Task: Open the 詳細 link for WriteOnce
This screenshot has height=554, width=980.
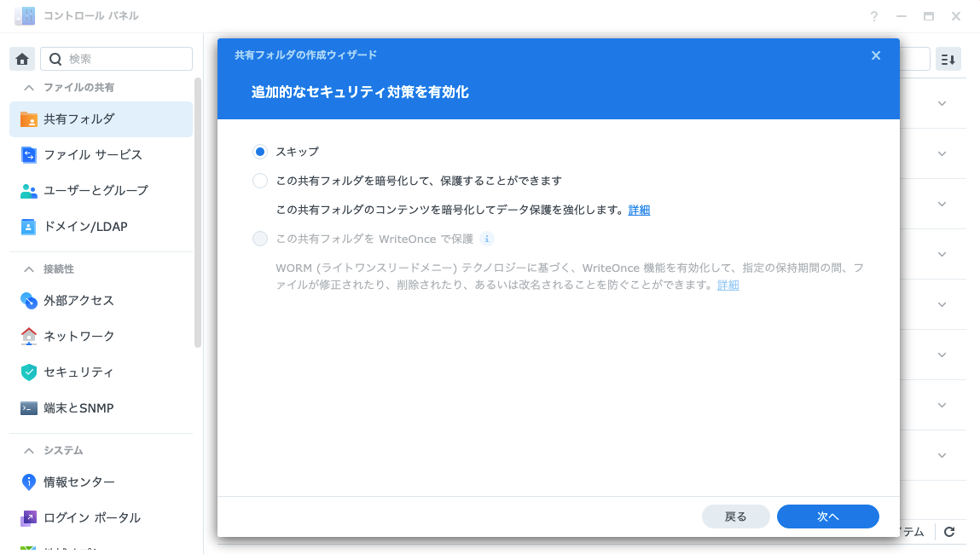Action: 728,285
